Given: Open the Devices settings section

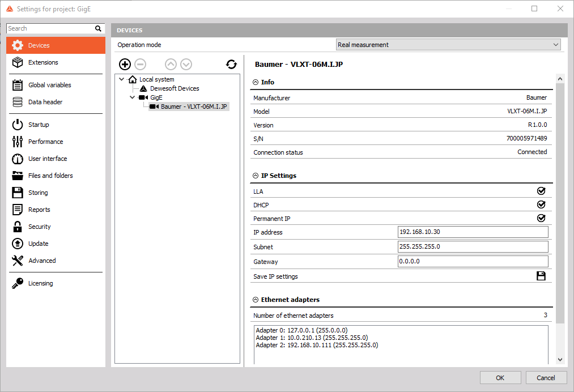Looking at the screenshot, I should [x=56, y=45].
